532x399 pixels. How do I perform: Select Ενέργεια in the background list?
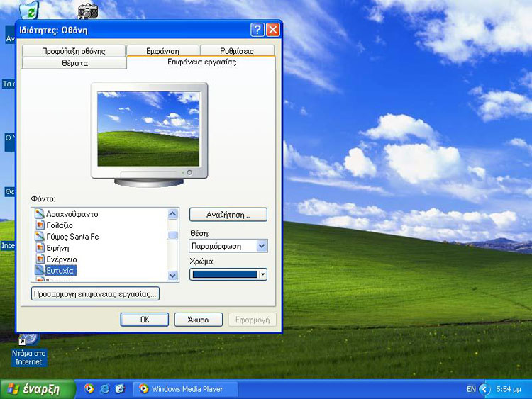62,259
